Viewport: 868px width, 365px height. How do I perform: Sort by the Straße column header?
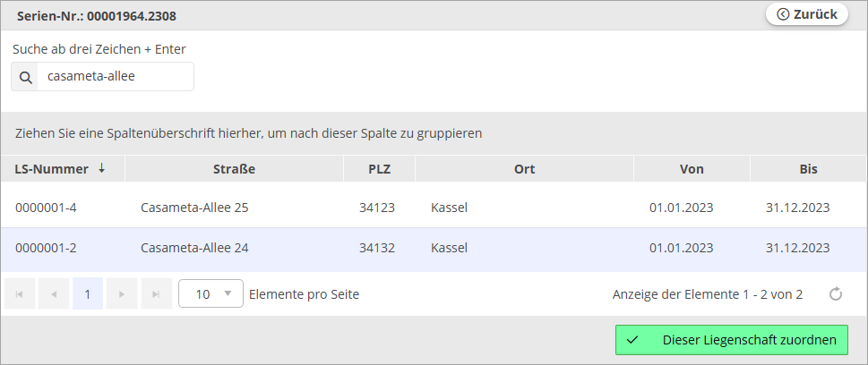click(x=235, y=168)
